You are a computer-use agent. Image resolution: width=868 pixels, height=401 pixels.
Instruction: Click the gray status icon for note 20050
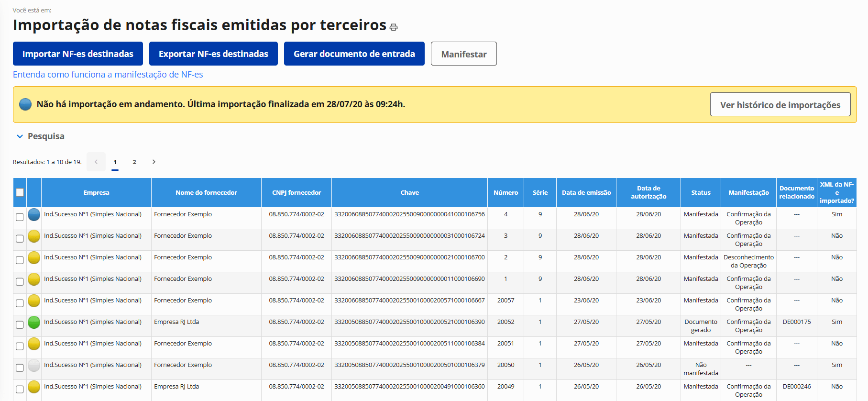click(34, 366)
